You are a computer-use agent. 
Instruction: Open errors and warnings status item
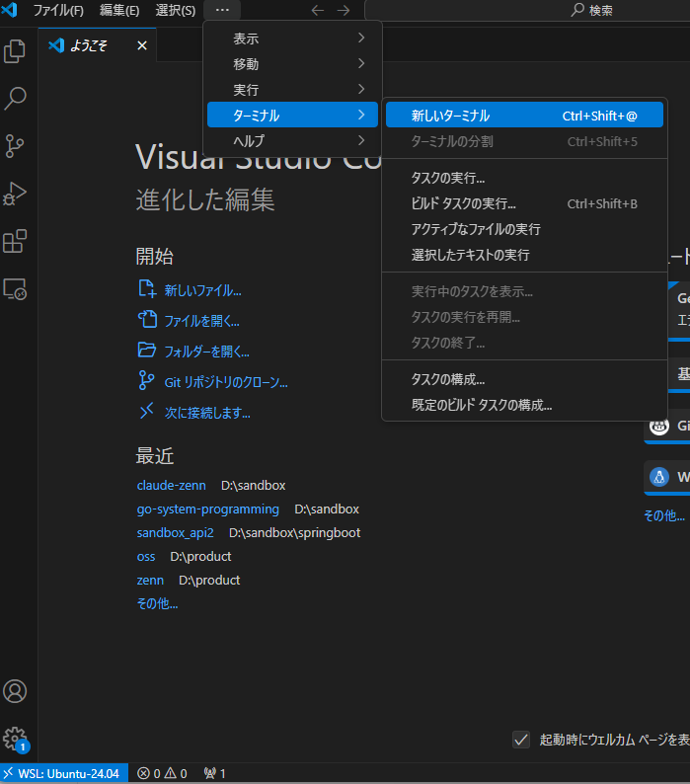click(162, 773)
